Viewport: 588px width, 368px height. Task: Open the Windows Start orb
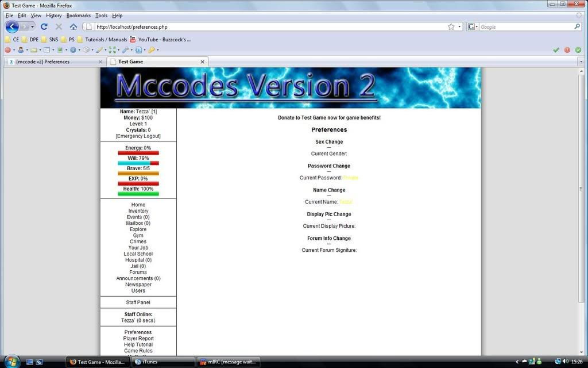pos(10,362)
